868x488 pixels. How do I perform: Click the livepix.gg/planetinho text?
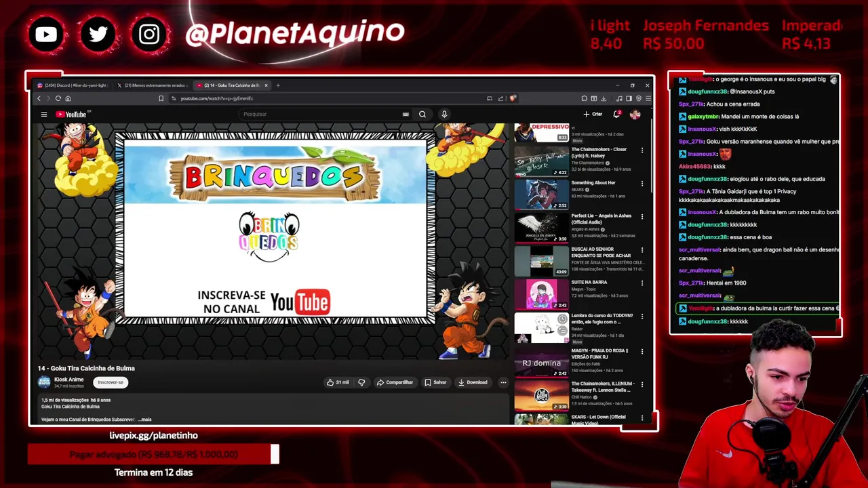153,435
